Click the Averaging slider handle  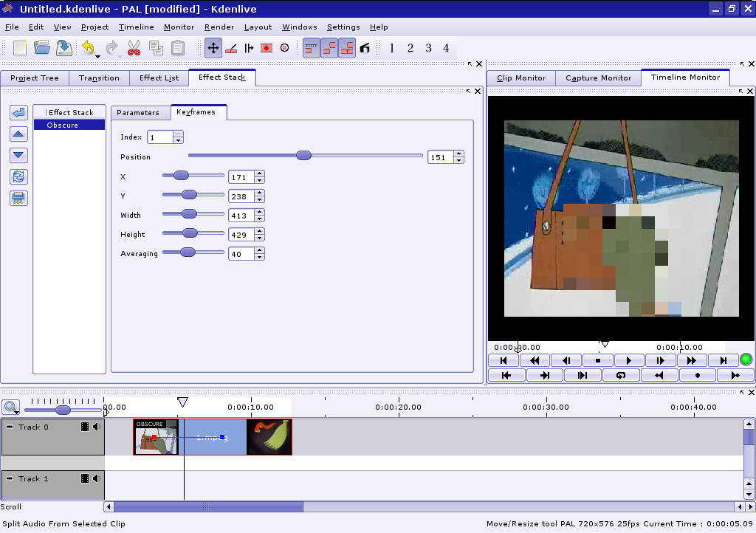[x=188, y=252]
